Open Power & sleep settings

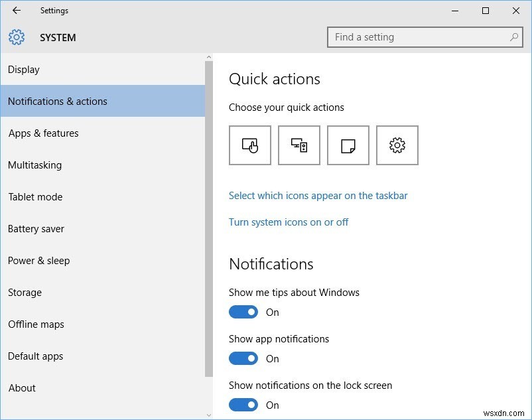(x=38, y=260)
